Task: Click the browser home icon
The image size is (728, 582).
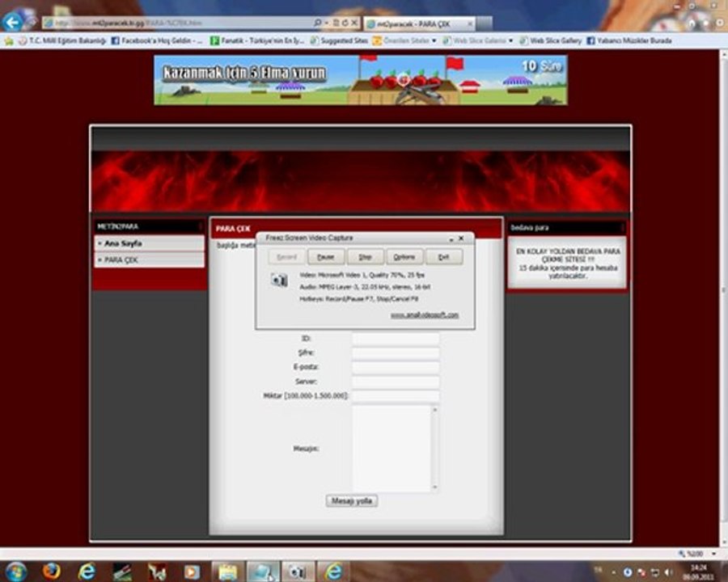Action: coord(692,23)
